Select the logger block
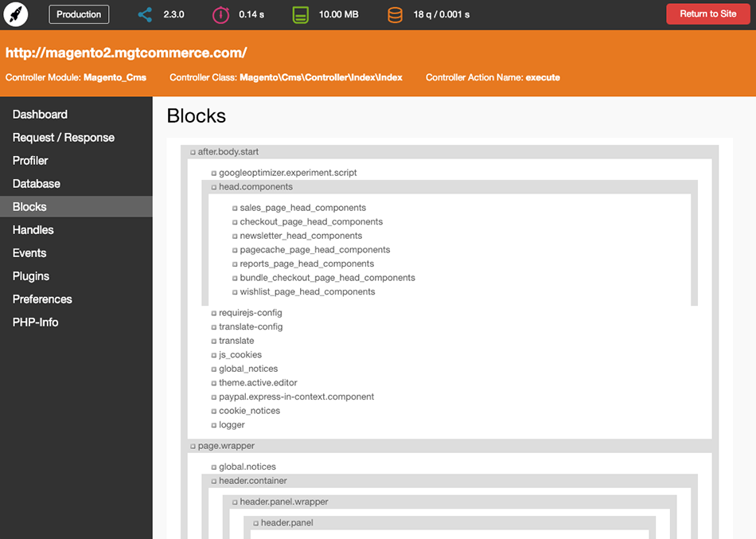 pyautogui.click(x=232, y=424)
